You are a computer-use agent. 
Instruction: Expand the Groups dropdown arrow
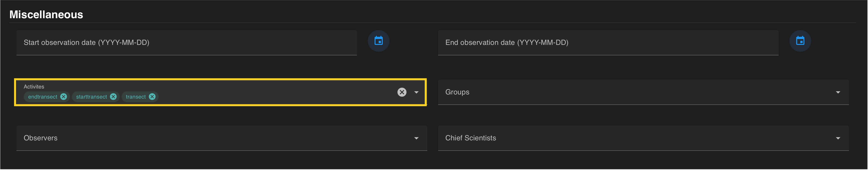click(838, 92)
